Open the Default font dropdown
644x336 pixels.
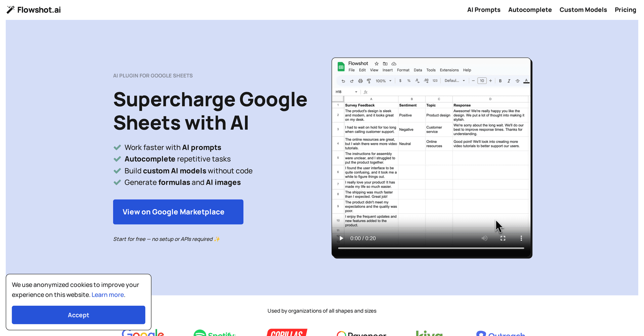pos(455,81)
